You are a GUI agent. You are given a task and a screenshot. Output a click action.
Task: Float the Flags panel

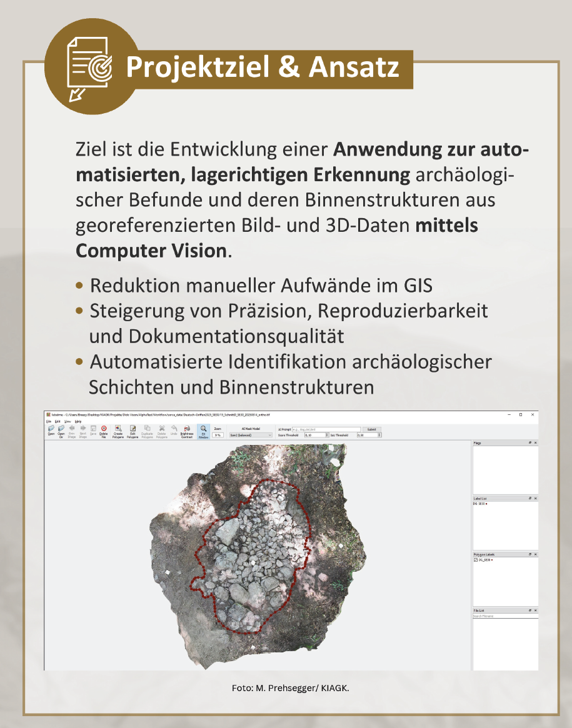pyautogui.click(x=529, y=443)
